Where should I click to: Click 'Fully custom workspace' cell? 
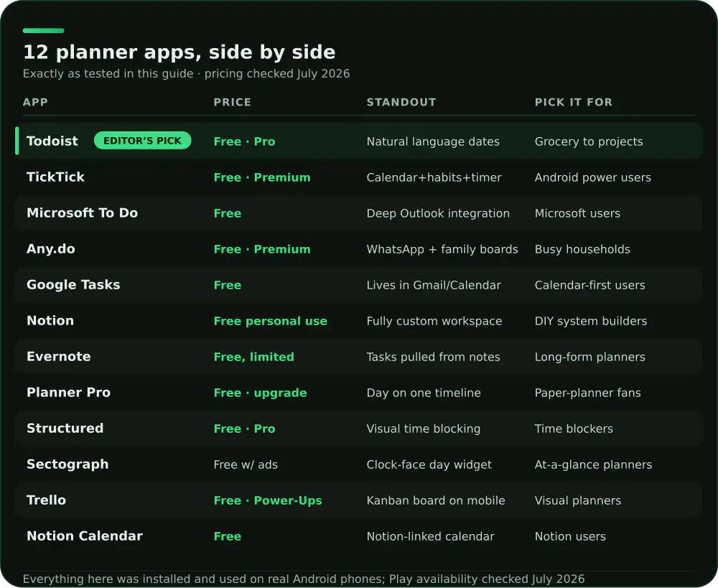(434, 321)
